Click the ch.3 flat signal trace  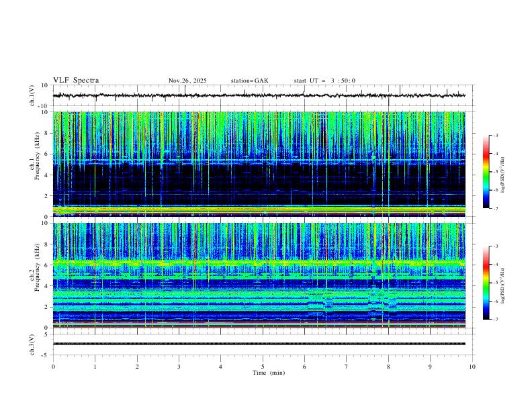tap(259, 344)
